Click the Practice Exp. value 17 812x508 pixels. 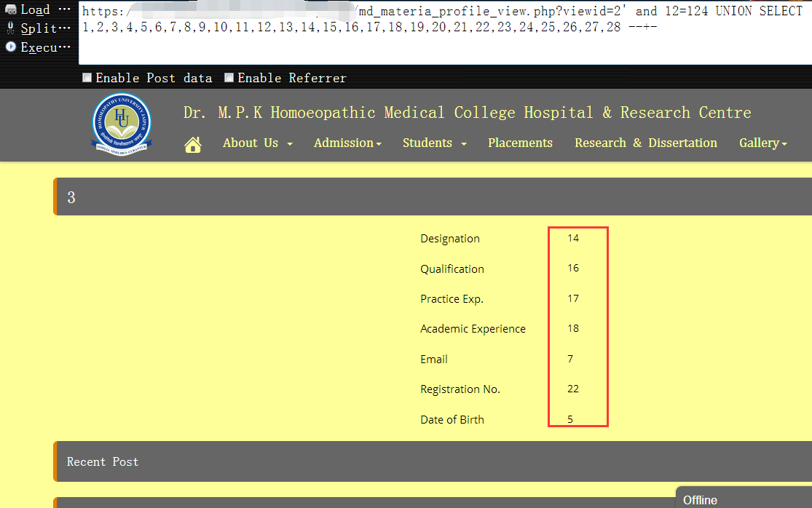click(572, 298)
